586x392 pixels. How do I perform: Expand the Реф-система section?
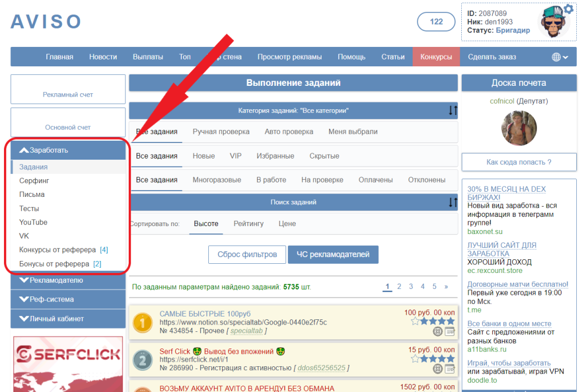[68, 299]
